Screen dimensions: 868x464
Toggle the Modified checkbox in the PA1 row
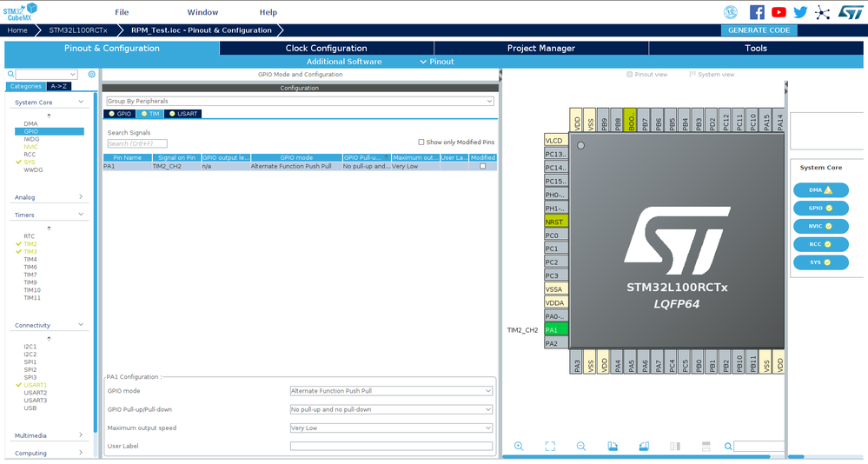[483, 166]
